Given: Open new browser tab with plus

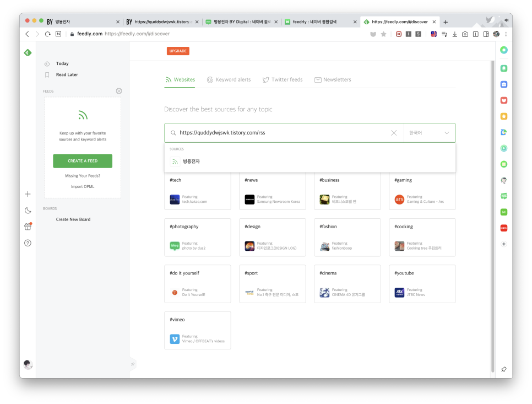Looking at the screenshot, I should point(446,22).
